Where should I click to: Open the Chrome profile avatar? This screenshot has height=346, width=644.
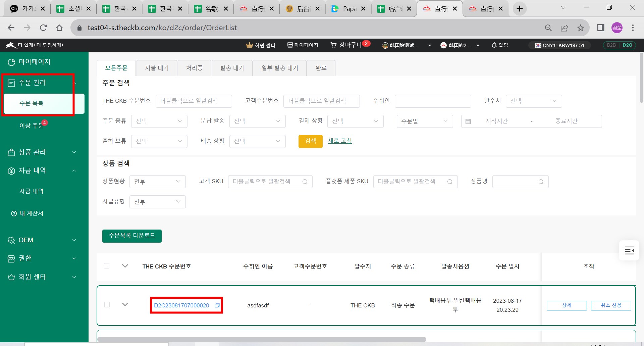click(x=617, y=28)
